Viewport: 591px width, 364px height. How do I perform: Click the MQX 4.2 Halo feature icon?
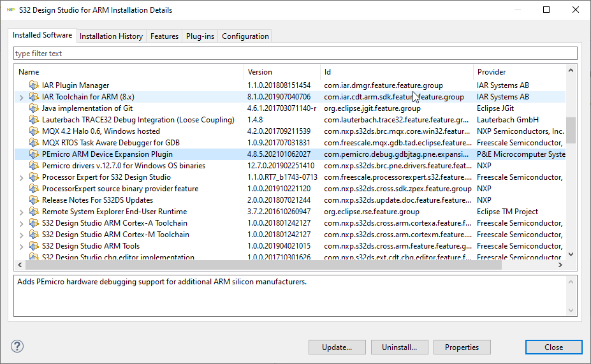pyautogui.click(x=34, y=131)
